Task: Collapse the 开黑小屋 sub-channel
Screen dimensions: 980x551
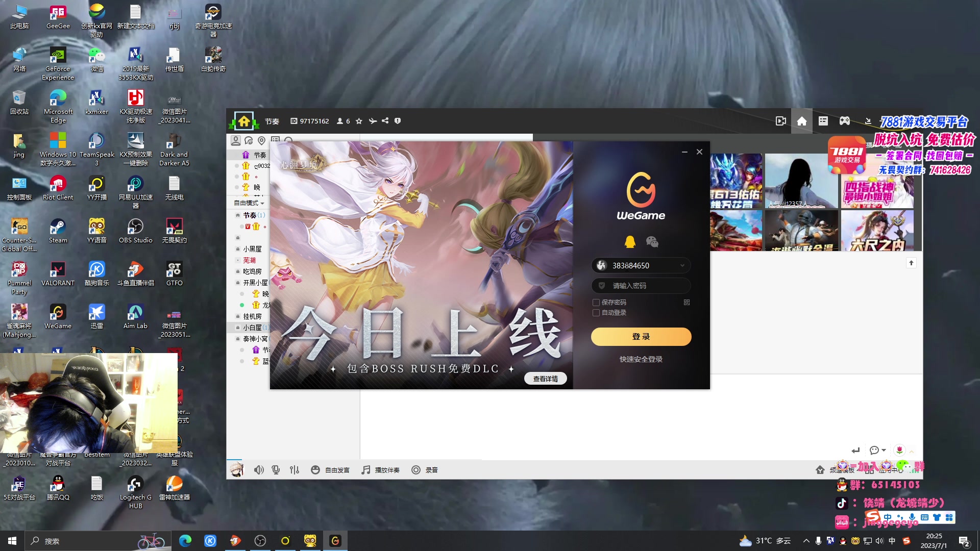Action: (238, 283)
